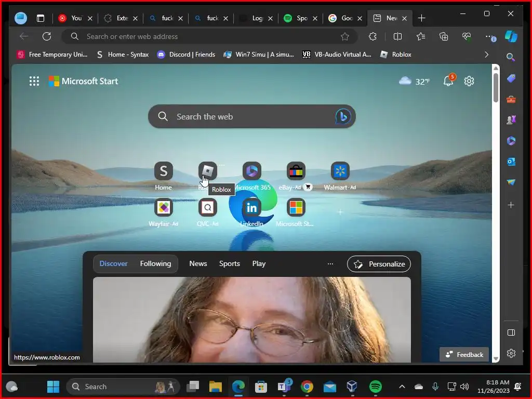Open the tab actions menu icon
This screenshot has height=399, width=532.
point(41,18)
